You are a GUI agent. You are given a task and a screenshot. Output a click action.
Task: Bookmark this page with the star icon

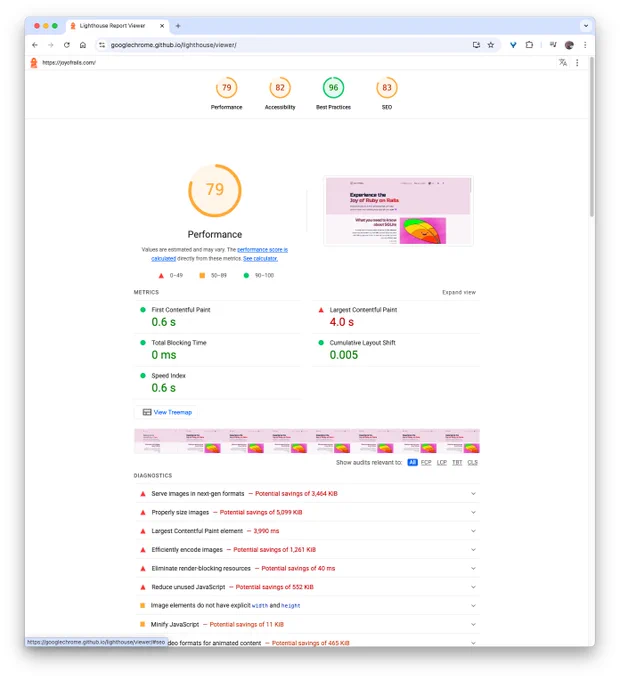[491, 45]
